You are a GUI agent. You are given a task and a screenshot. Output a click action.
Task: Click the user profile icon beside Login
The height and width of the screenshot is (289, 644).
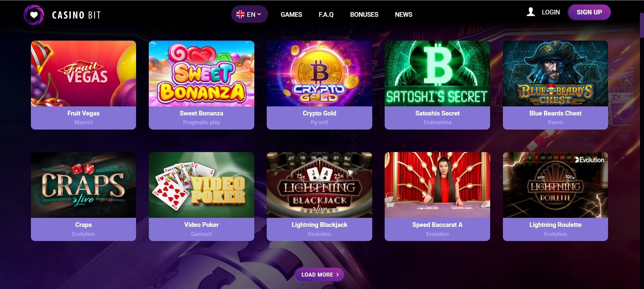click(531, 12)
